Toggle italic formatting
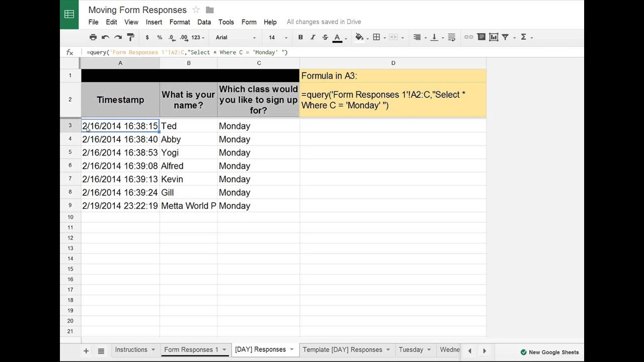This screenshot has width=644, height=362. coord(312,37)
